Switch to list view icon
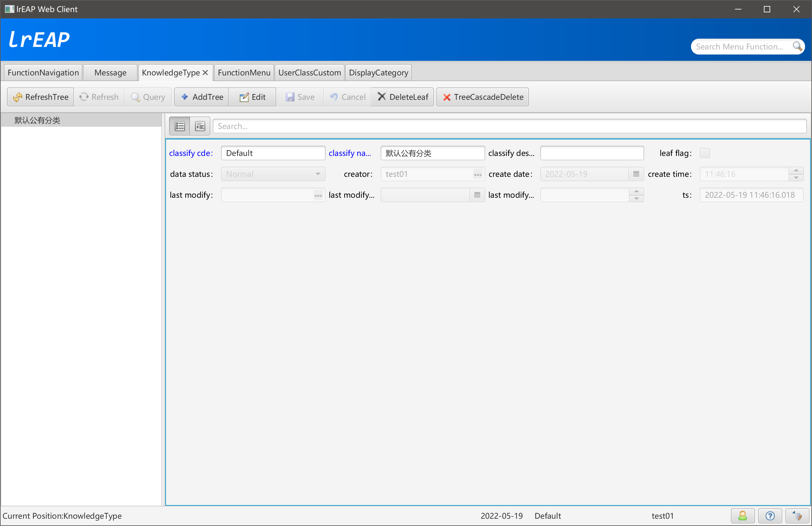Screen dimensions: 812x526 point(180,126)
